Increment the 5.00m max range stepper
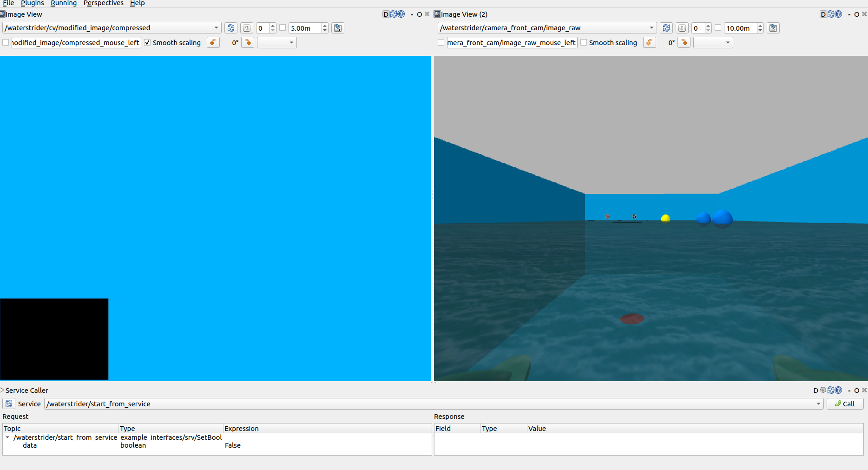 coord(325,26)
